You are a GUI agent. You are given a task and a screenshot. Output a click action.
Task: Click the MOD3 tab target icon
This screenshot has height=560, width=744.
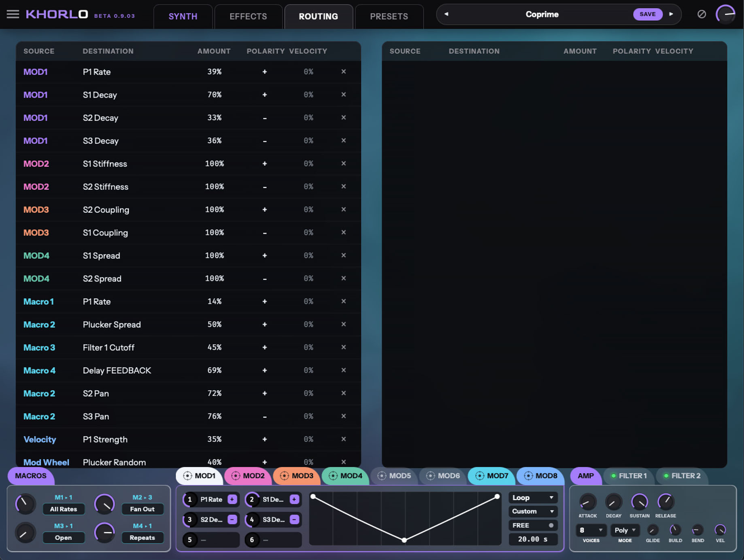[x=284, y=476]
